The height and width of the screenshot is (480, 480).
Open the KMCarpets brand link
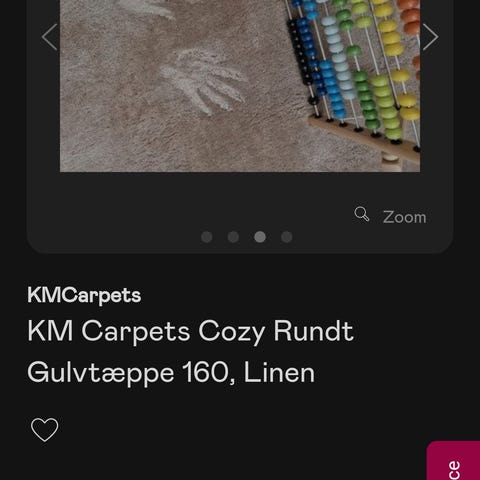[84, 295]
